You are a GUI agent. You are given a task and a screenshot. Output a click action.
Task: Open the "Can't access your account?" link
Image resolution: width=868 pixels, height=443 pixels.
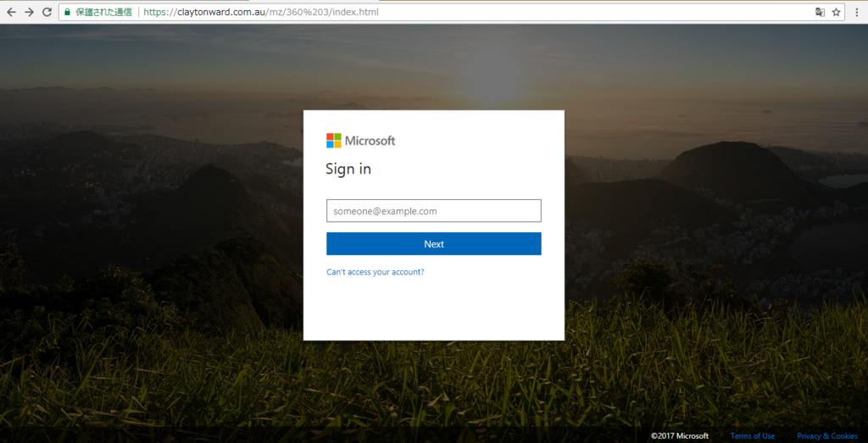point(376,272)
